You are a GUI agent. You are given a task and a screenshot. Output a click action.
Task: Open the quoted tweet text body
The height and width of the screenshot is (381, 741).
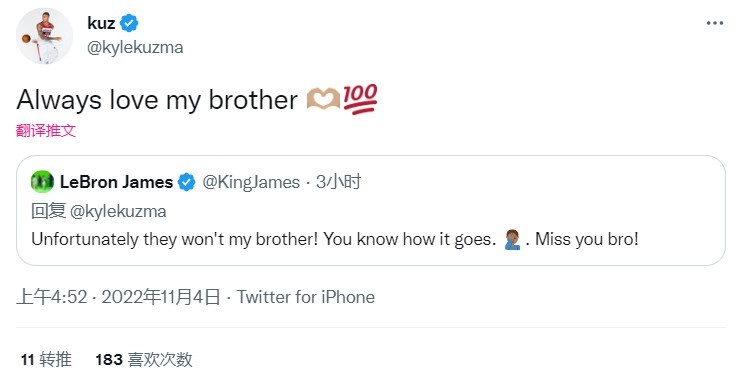(x=335, y=239)
